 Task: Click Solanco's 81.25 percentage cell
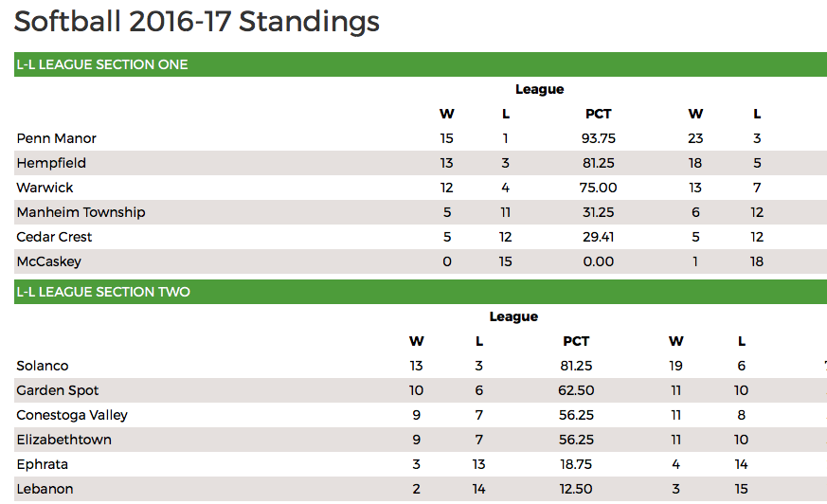[x=576, y=366]
